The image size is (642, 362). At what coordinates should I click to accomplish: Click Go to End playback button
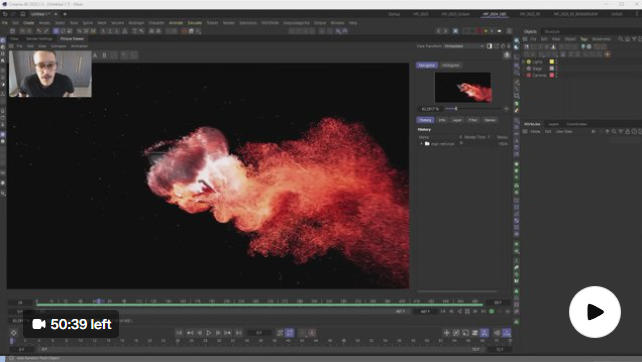point(238,333)
